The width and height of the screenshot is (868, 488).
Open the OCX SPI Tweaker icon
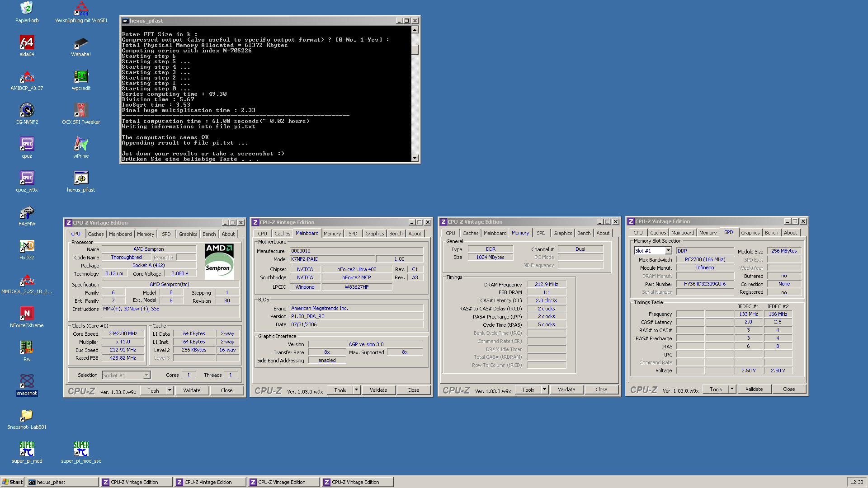click(x=81, y=110)
